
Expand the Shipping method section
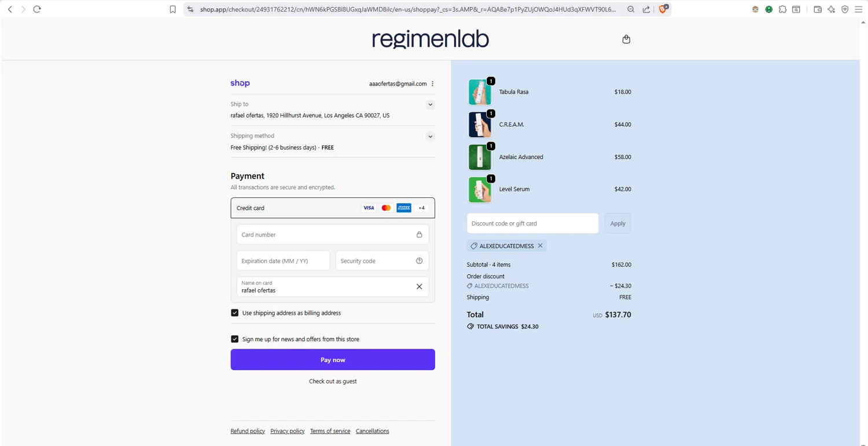430,137
